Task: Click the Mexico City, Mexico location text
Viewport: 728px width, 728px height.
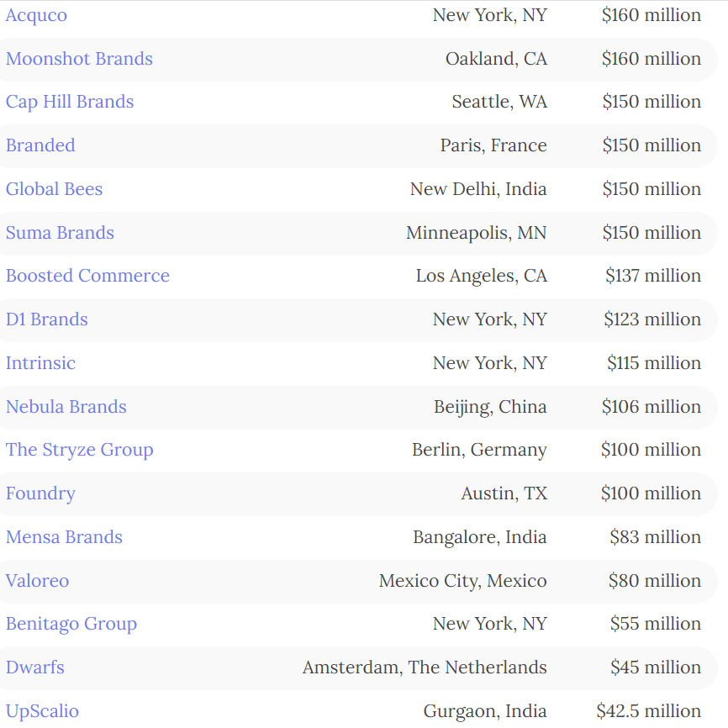Action: (x=462, y=581)
